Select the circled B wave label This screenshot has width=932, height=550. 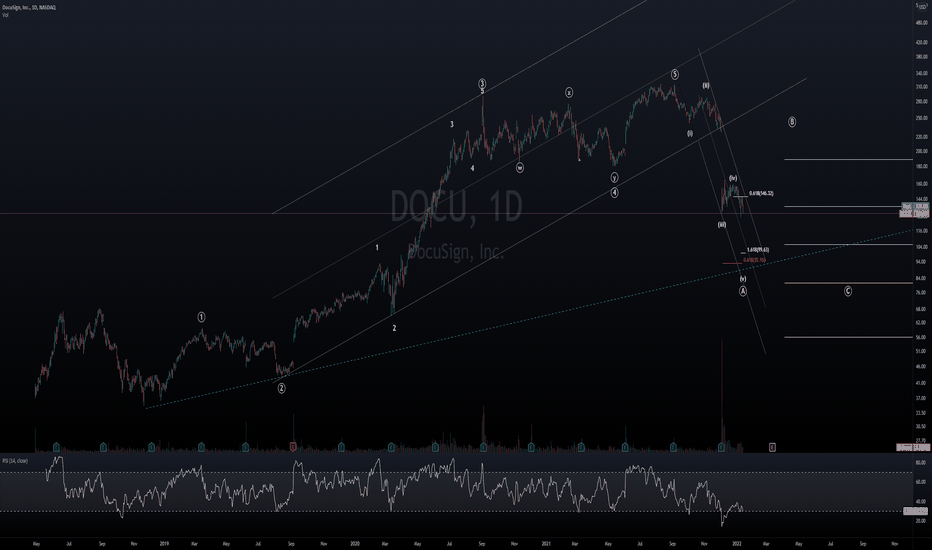792,122
